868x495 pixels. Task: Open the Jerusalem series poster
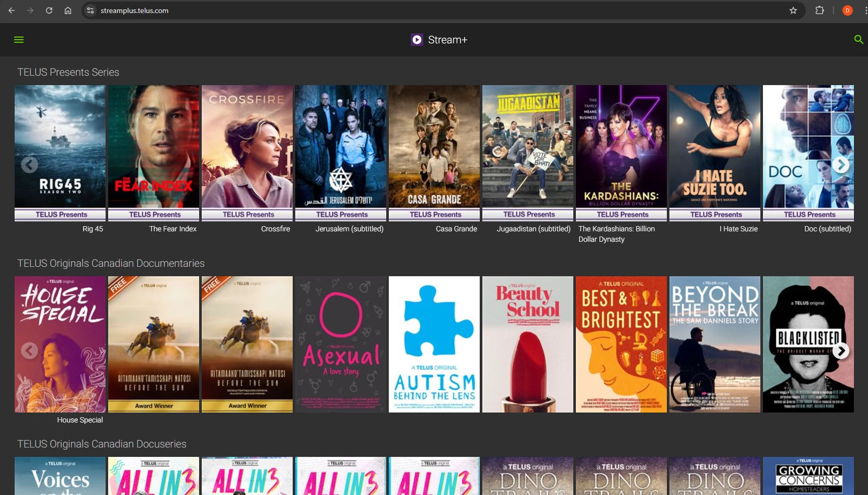pyautogui.click(x=341, y=153)
